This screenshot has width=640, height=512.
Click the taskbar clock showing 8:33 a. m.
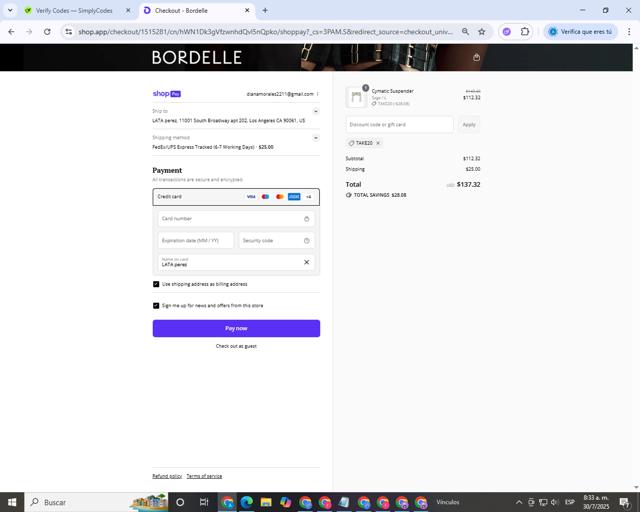coord(596,502)
